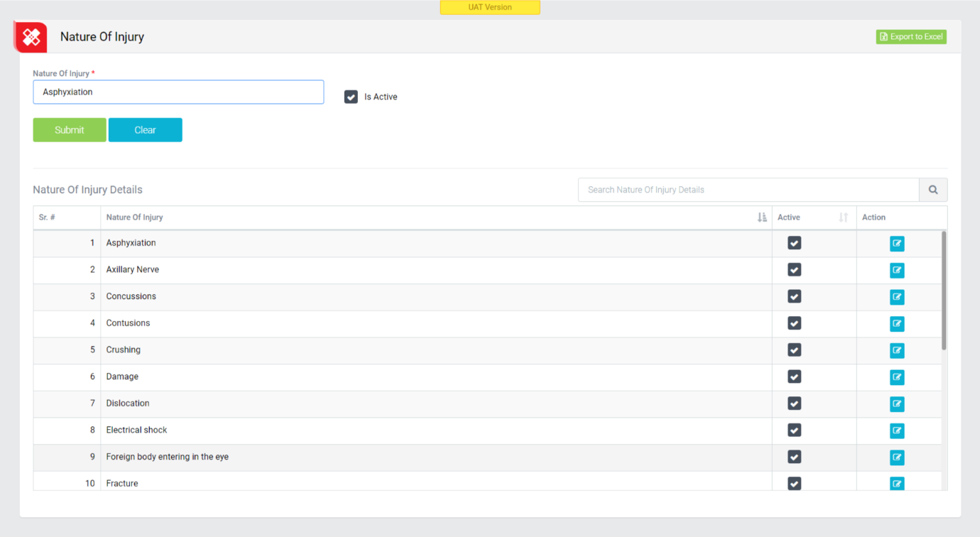Select the Asphyxiation table cell
Image resolution: width=980 pixels, height=537 pixels.
point(436,243)
